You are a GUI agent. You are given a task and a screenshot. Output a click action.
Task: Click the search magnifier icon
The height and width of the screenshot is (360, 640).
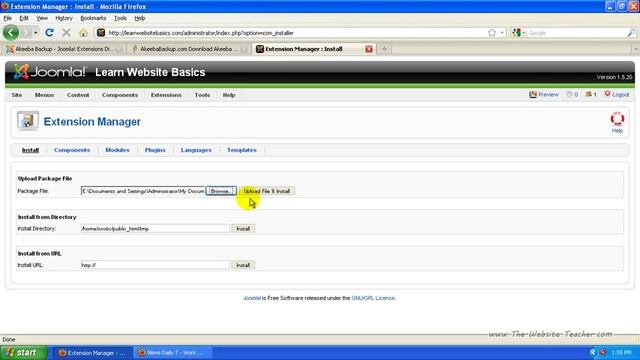point(631,33)
